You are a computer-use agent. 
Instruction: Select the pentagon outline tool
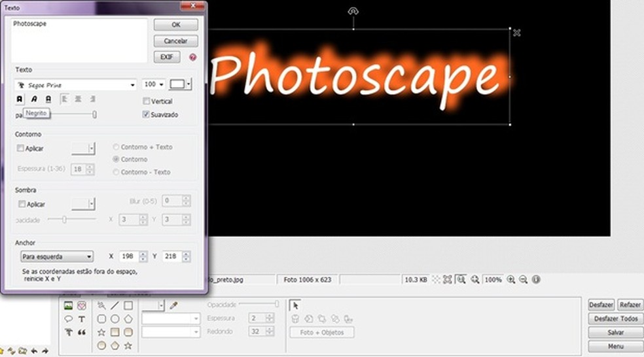click(x=128, y=319)
